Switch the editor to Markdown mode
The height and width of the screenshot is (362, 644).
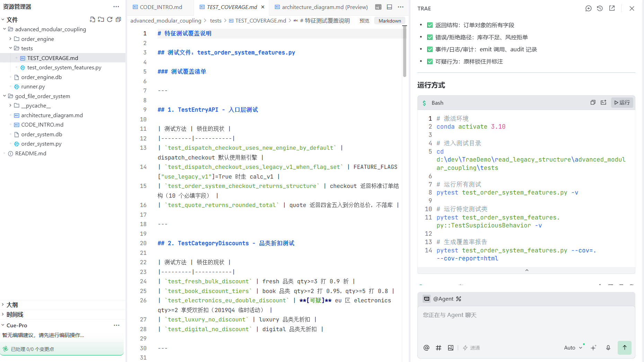tap(390, 21)
